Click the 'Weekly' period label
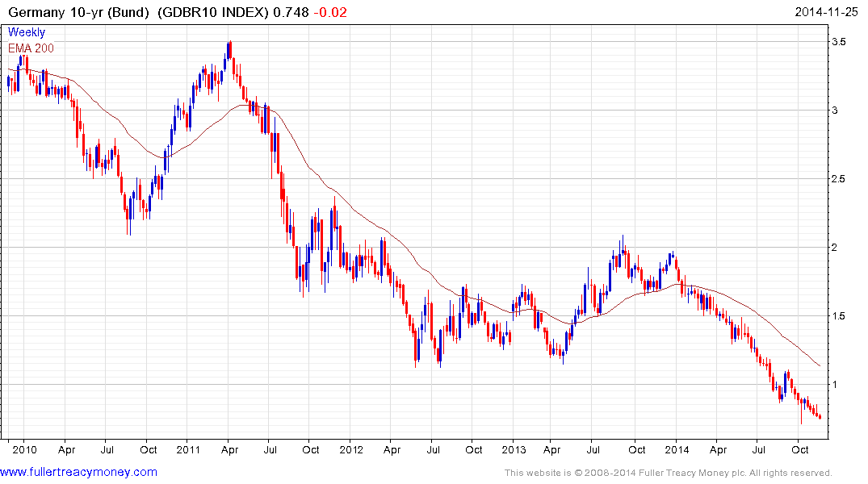 pos(27,32)
